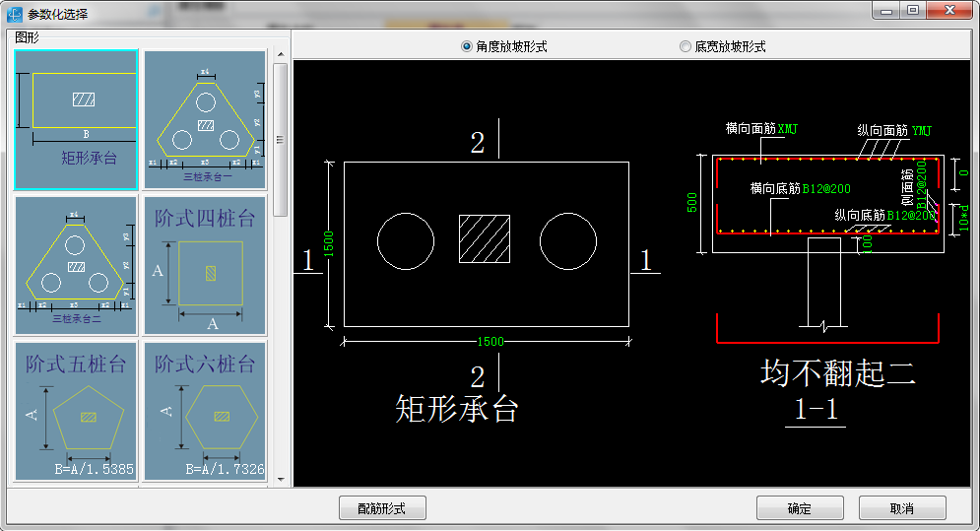The width and height of the screenshot is (980, 531).
Task: Close the 参数化选择 dialog
Action: click(950, 10)
